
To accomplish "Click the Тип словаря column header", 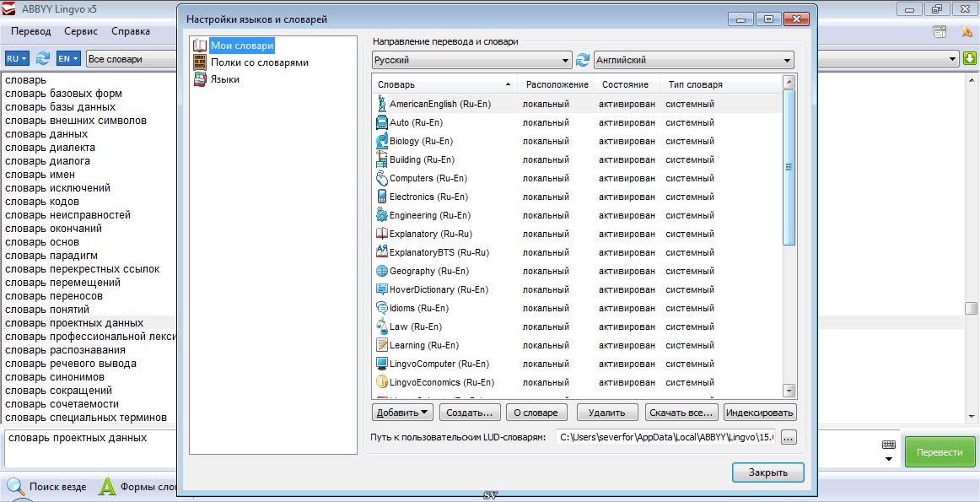I will [x=695, y=84].
